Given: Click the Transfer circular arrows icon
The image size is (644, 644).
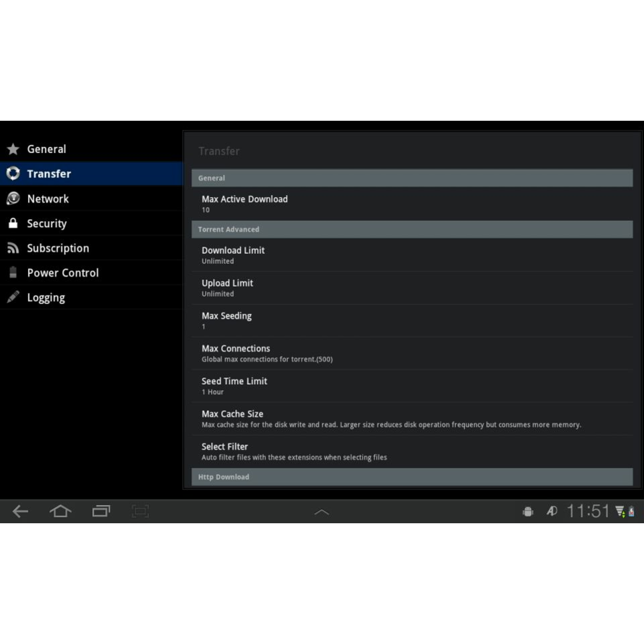Looking at the screenshot, I should [13, 173].
